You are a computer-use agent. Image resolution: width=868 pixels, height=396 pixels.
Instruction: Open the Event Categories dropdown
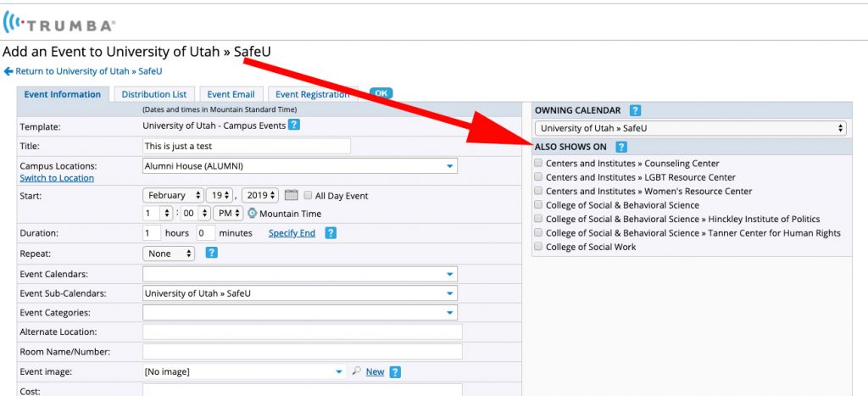click(300, 312)
